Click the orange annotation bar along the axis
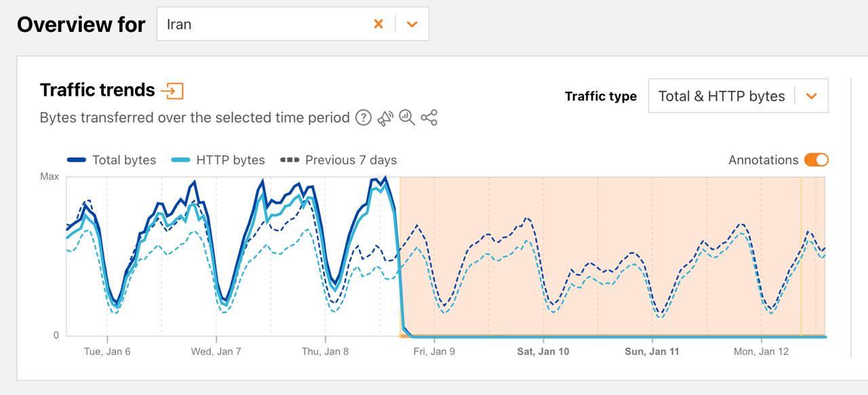This screenshot has width=868, height=395. click(x=610, y=335)
